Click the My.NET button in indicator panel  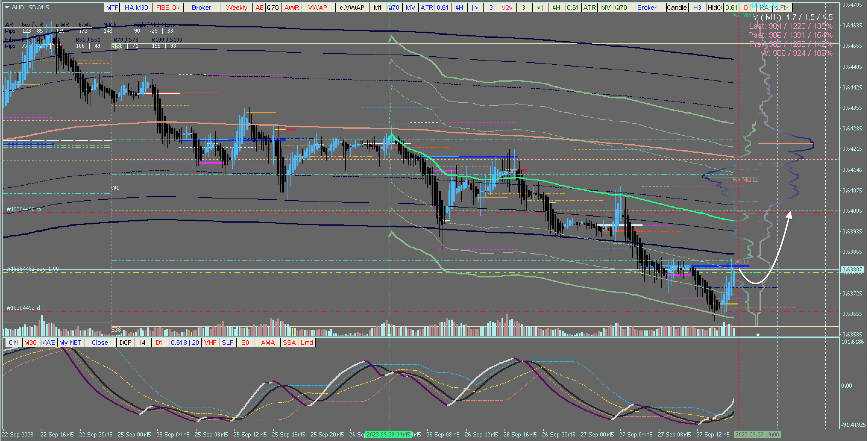pos(70,342)
